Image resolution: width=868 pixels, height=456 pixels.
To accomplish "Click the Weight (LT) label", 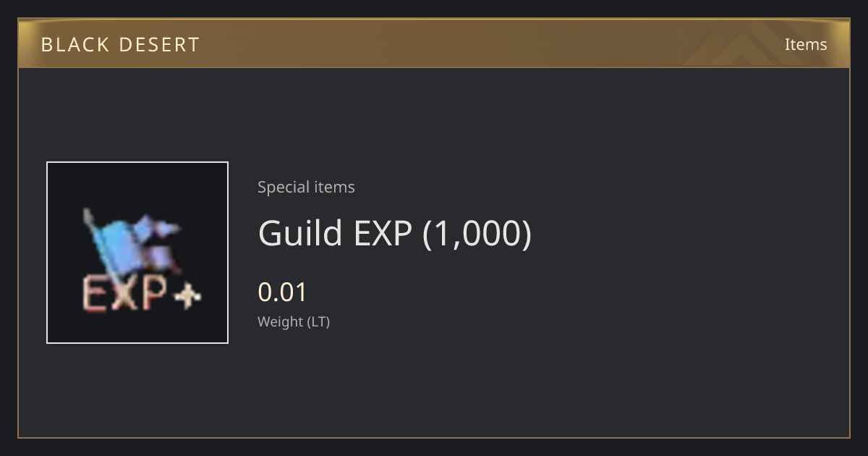I will 294,321.
